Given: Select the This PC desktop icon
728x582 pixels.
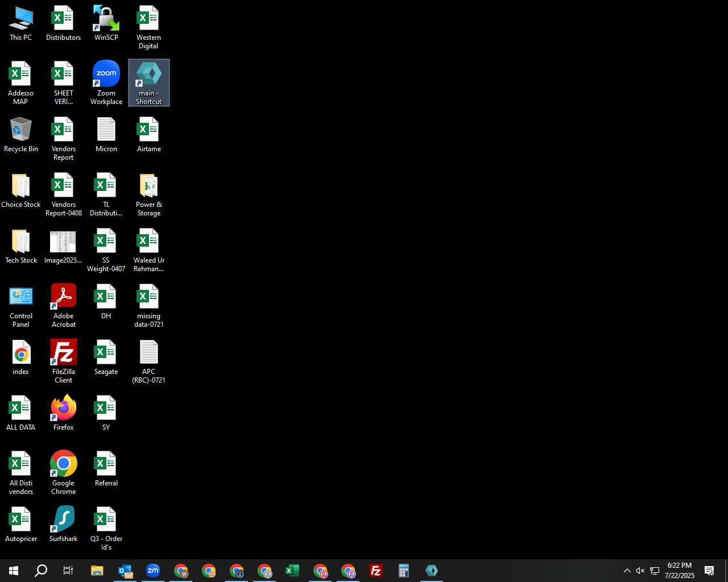Looking at the screenshot, I should (21, 24).
